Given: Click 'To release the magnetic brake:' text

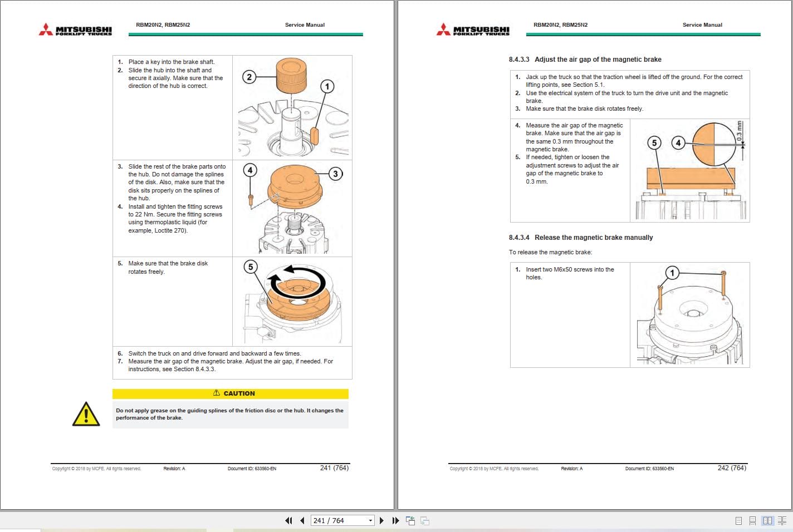Looking at the screenshot, I should point(550,252).
